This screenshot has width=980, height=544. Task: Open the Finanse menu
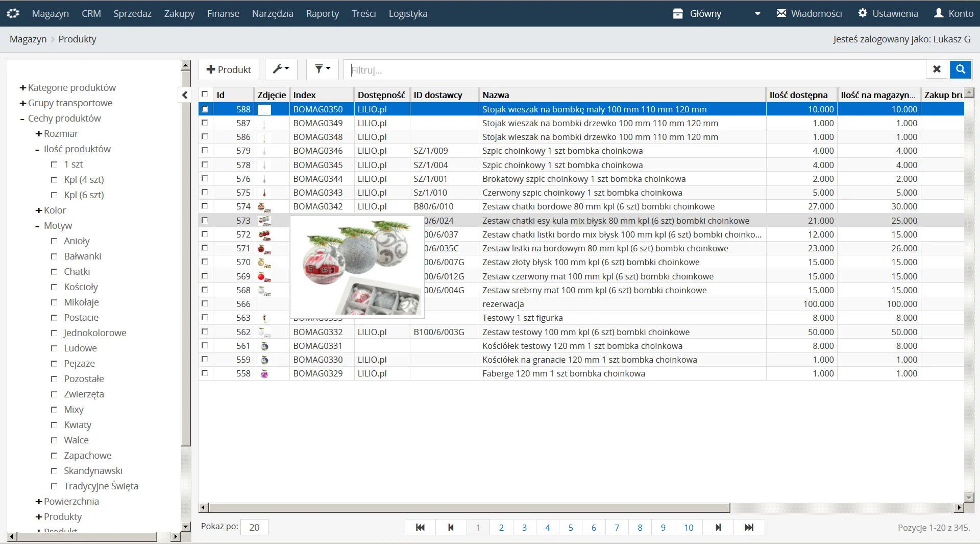point(223,14)
